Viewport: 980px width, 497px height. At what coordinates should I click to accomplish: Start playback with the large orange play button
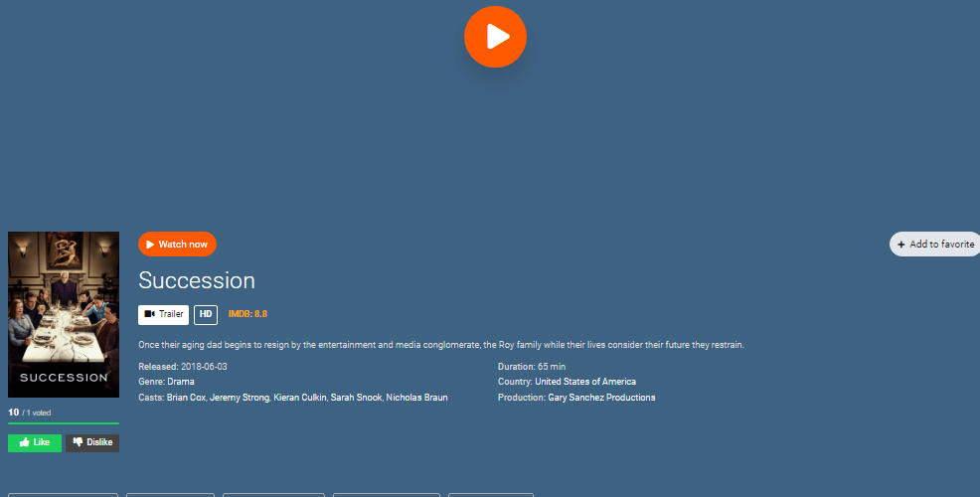click(x=495, y=37)
